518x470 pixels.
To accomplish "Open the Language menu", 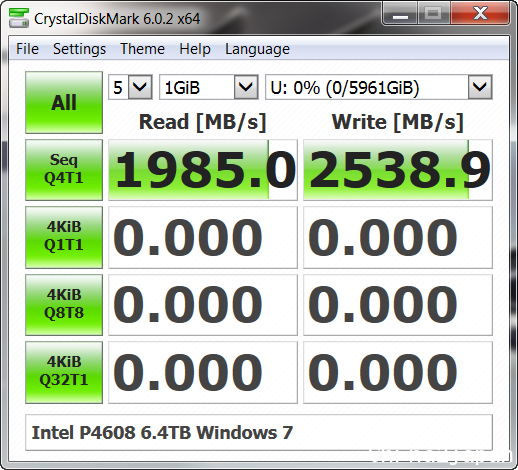I will pyautogui.click(x=257, y=49).
